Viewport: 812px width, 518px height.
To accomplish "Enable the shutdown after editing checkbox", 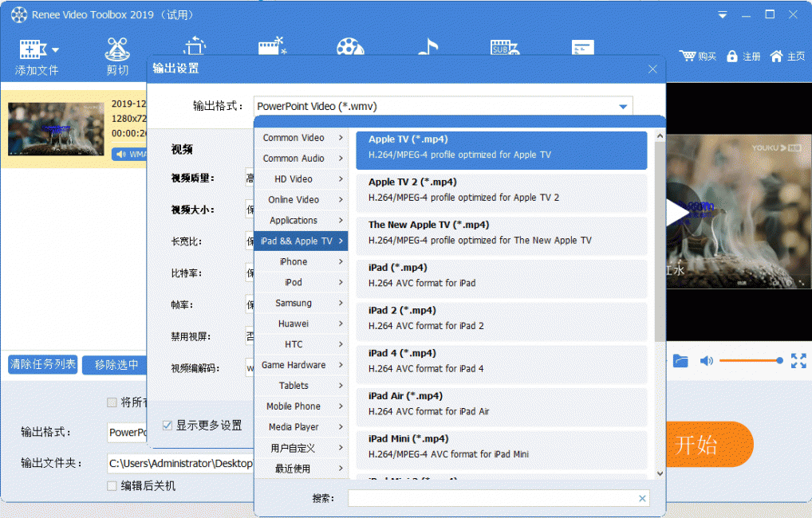I will [x=112, y=486].
